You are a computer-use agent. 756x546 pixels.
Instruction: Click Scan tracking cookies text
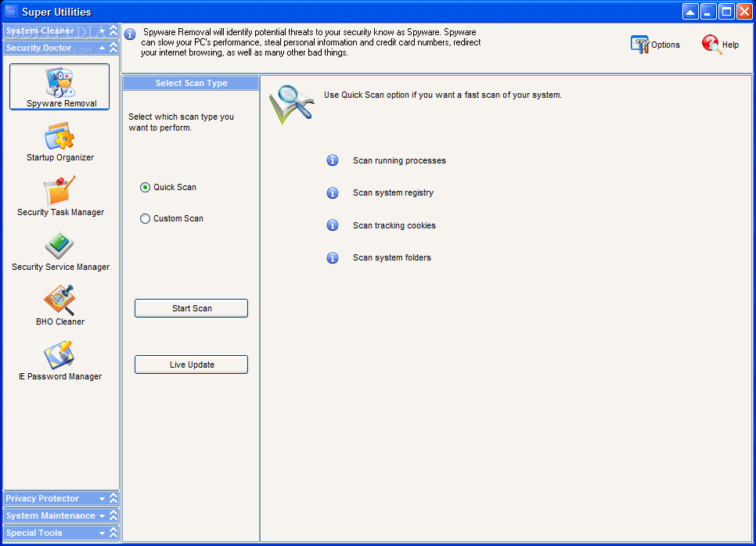pos(394,225)
